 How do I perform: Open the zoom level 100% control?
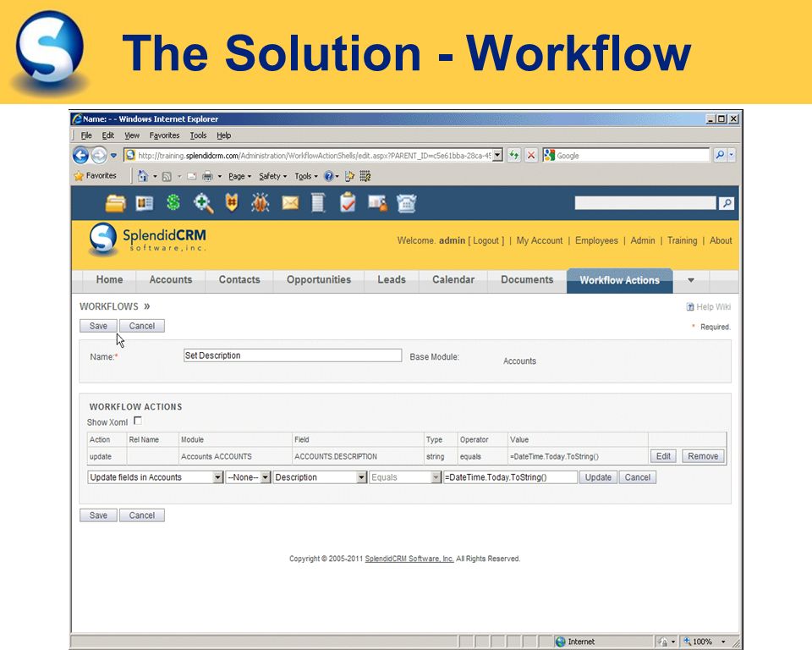pyautogui.click(x=705, y=642)
